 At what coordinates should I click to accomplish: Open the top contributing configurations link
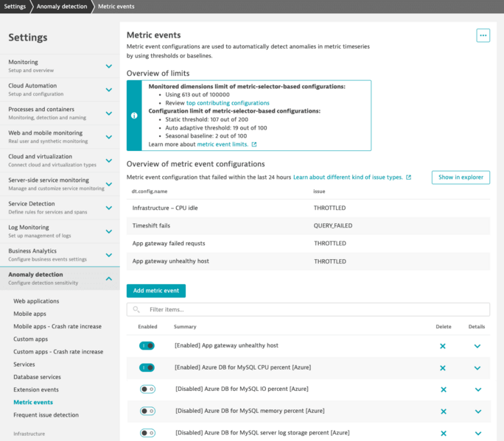[x=228, y=103]
